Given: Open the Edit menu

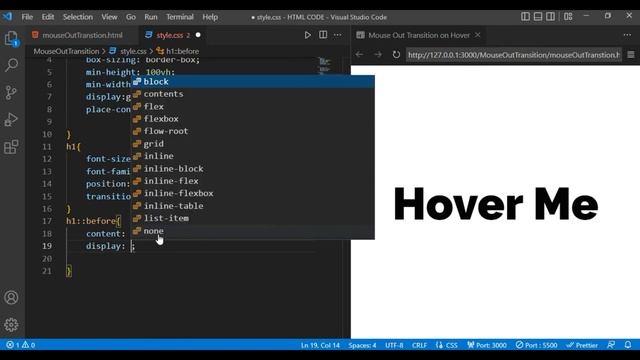Looking at the screenshot, I should [48, 17].
